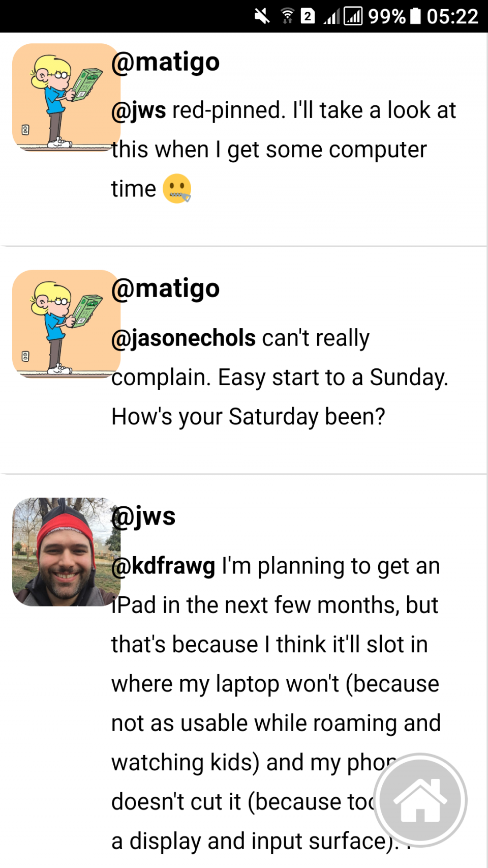The width and height of the screenshot is (488, 868).
Task: Tap the @jasonechols mention link
Action: (x=183, y=338)
